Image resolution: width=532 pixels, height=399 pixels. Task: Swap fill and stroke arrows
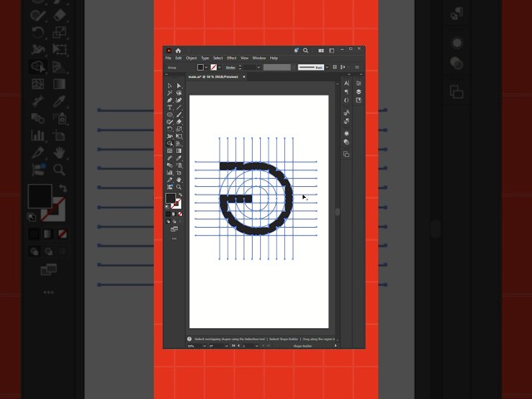[x=180, y=195]
